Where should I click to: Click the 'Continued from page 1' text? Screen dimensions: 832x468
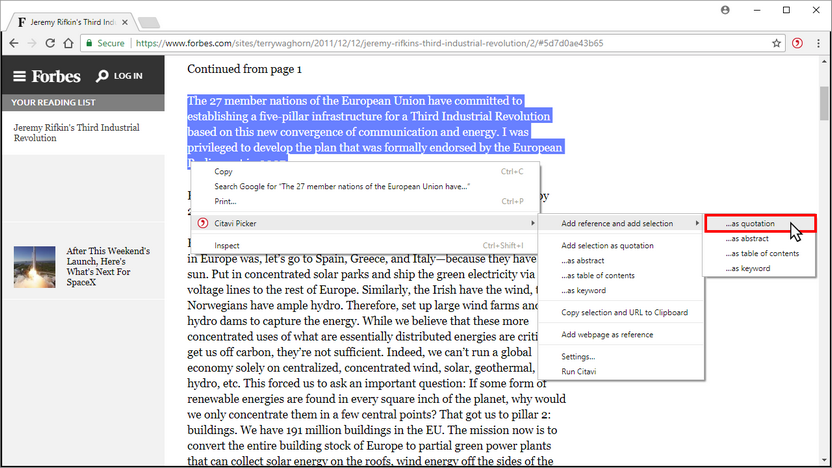pos(244,69)
